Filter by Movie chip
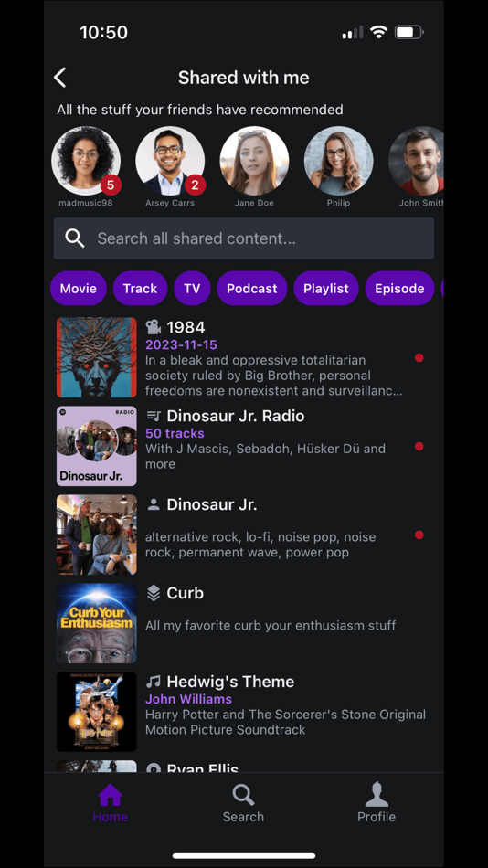Image resolution: width=488 pixels, height=868 pixels. click(78, 289)
